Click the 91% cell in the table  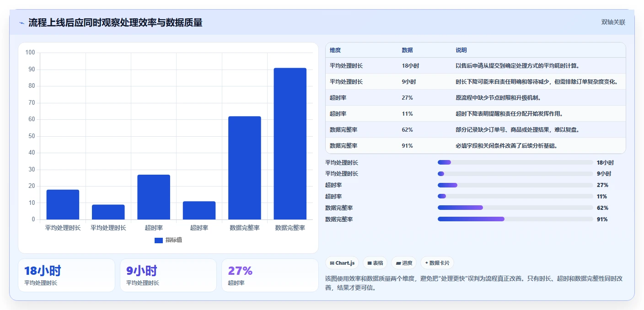[408, 146]
